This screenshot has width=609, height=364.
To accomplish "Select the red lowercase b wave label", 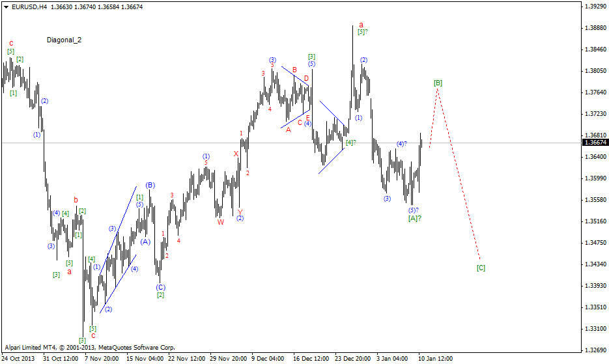I will click(x=76, y=201).
